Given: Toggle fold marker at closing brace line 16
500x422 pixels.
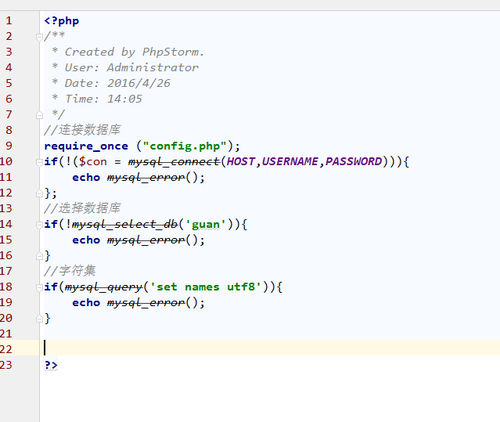Looking at the screenshot, I should 39,256.
